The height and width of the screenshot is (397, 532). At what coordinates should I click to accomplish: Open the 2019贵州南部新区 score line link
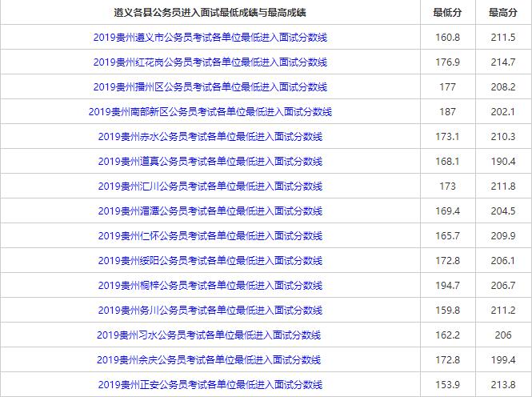[x=210, y=111]
